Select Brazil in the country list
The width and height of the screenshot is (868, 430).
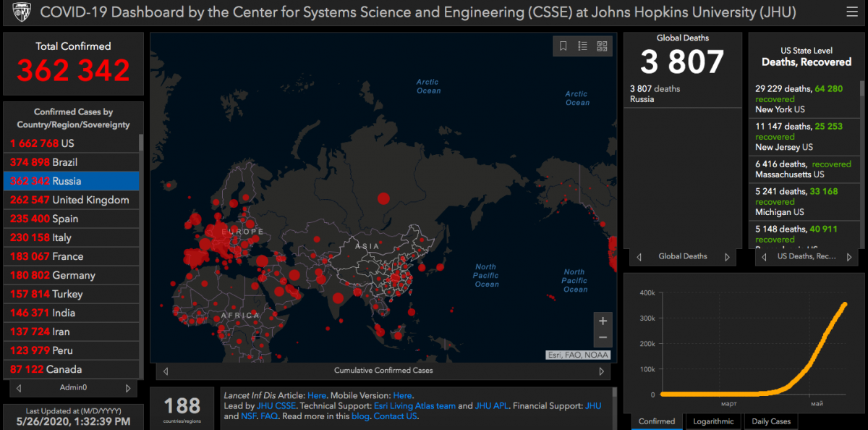pos(71,162)
